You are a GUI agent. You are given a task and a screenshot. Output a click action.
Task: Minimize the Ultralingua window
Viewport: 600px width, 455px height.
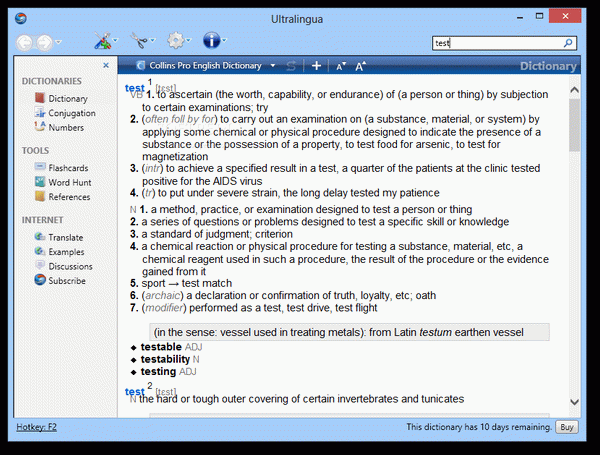[x=520, y=17]
